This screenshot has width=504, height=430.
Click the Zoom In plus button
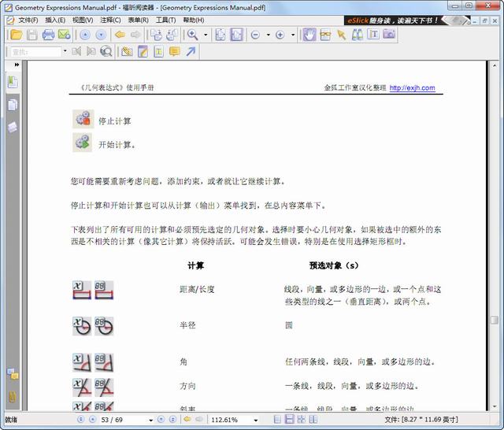click(280, 35)
